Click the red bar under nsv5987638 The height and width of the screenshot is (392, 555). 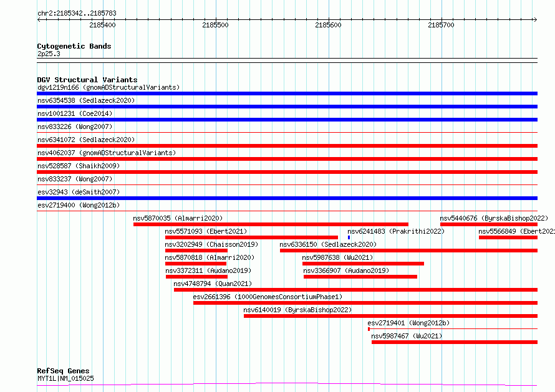click(363, 264)
